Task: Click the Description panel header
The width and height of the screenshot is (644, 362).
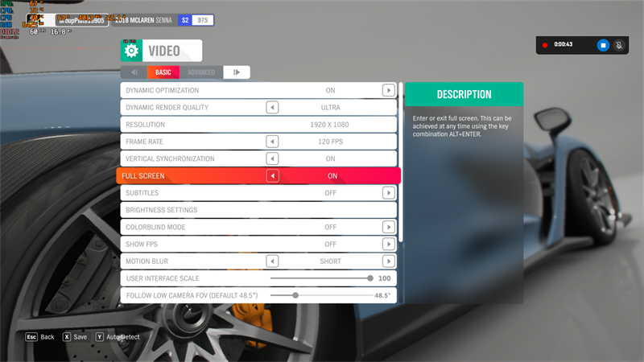Action: 464,94
